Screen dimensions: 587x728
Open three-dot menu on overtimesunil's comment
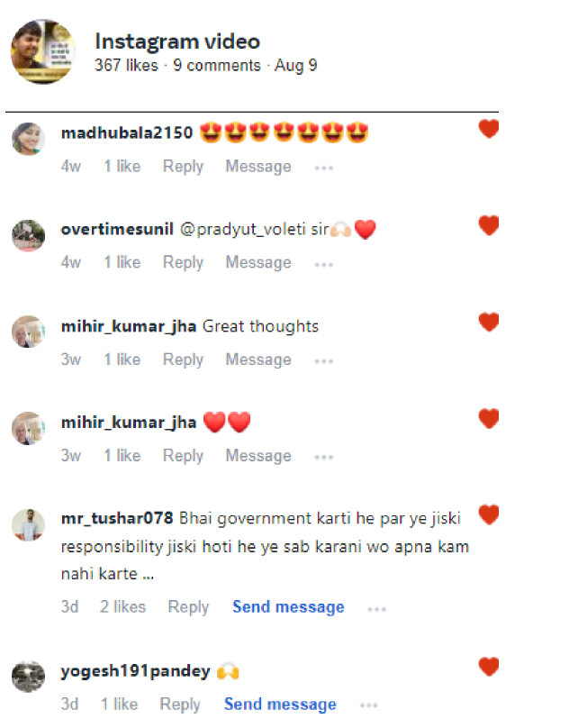(323, 265)
